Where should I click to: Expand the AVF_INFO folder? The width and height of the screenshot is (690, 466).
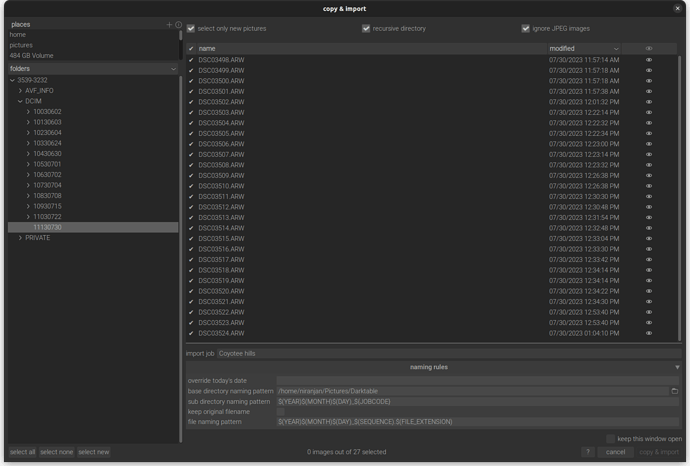[20, 91]
